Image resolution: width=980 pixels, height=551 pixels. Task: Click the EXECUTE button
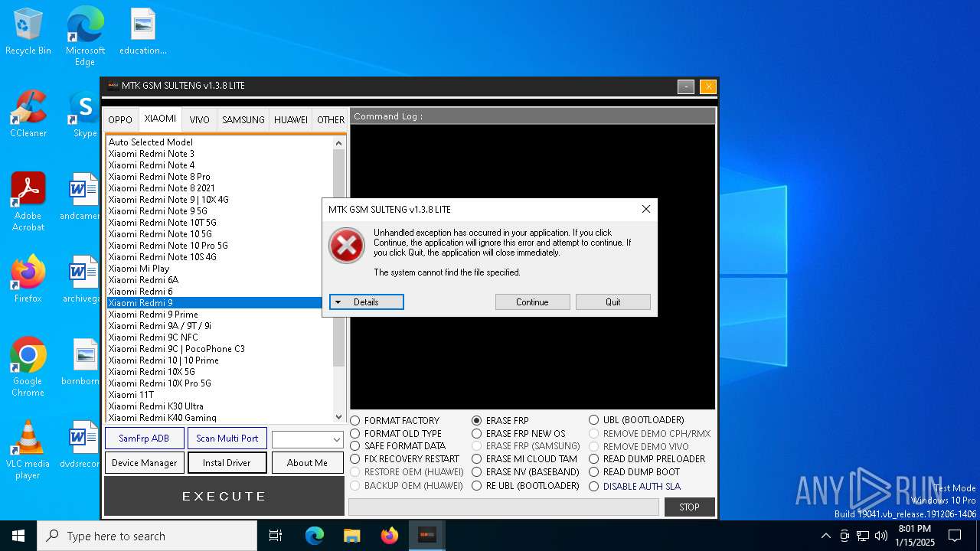pyautogui.click(x=224, y=497)
